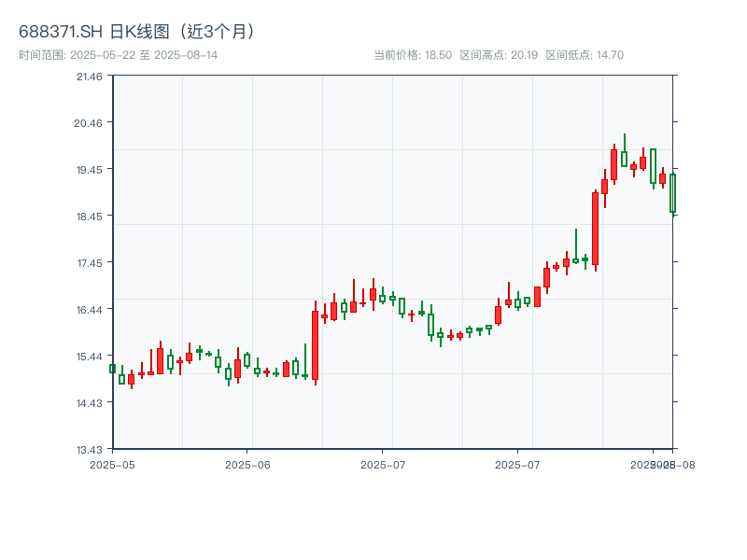Screen dimensions: 747x560
Task: Select the last green candlestick at right edge
Action: (x=672, y=193)
